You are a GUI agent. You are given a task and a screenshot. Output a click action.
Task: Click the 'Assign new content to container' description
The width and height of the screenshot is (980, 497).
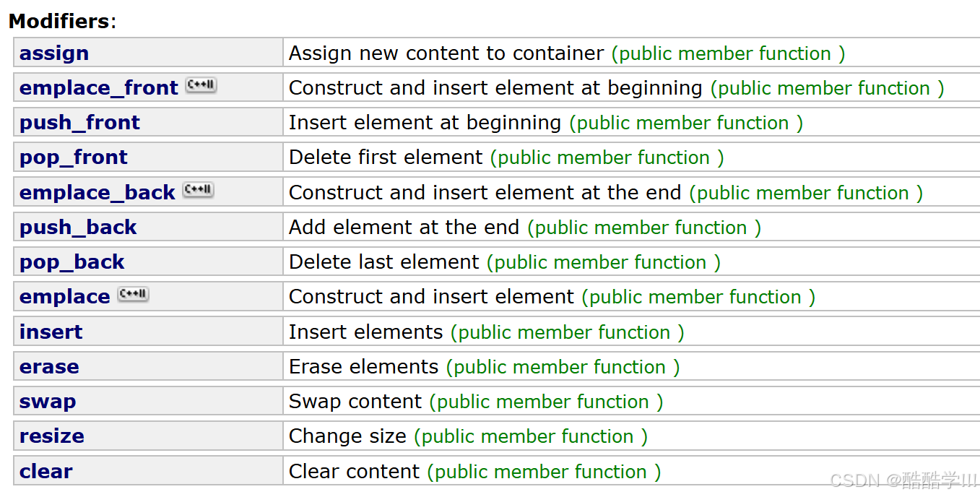click(x=446, y=53)
